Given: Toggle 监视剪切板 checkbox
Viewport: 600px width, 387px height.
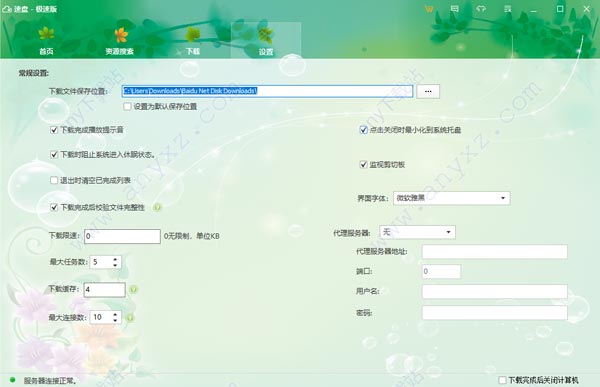Looking at the screenshot, I should [363, 165].
